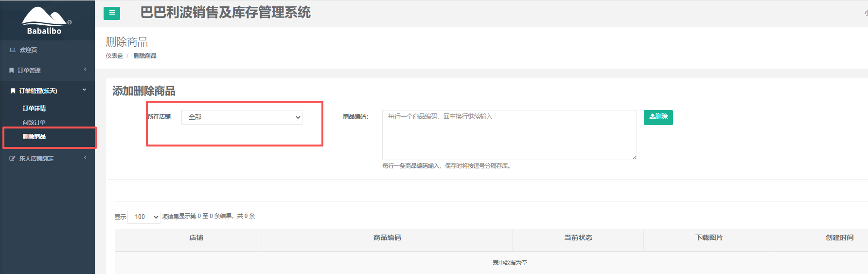Click bookmark icon next to 订单管理
The width and height of the screenshot is (868, 274).
[12, 71]
